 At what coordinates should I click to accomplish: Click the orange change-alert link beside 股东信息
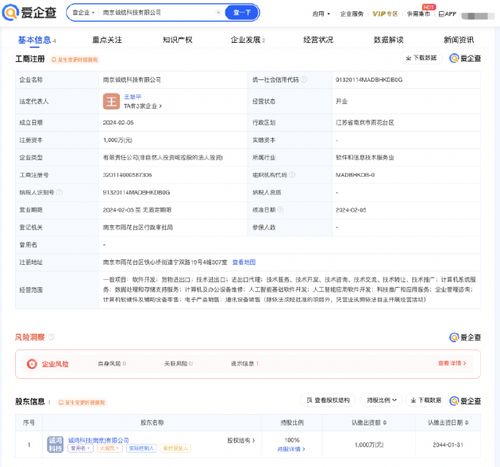[82, 402]
